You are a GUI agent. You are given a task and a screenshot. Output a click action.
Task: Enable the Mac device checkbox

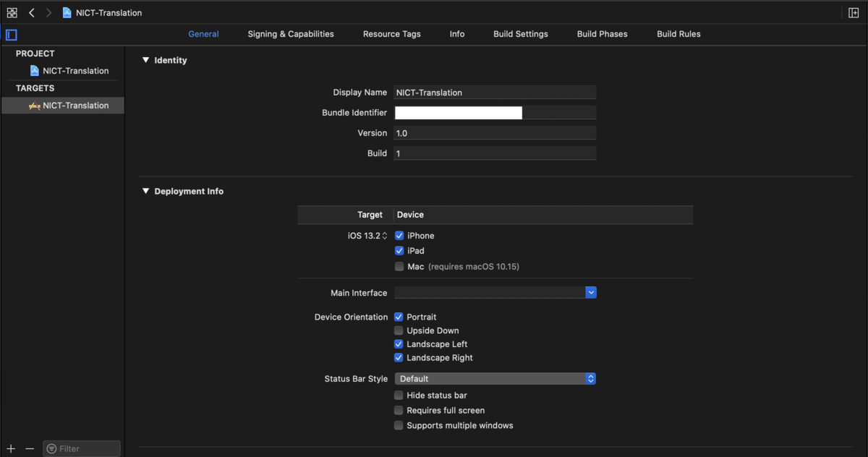point(399,267)
